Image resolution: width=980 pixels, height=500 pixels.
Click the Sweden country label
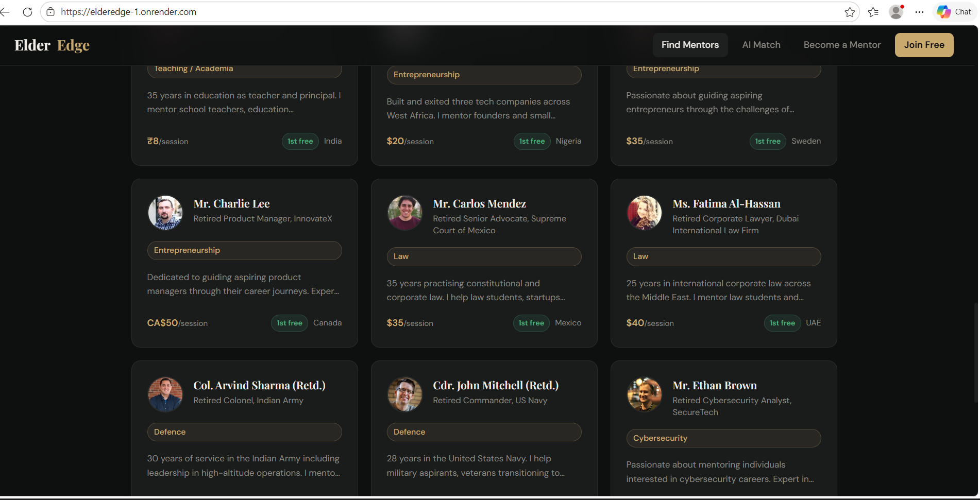[806, 141]
